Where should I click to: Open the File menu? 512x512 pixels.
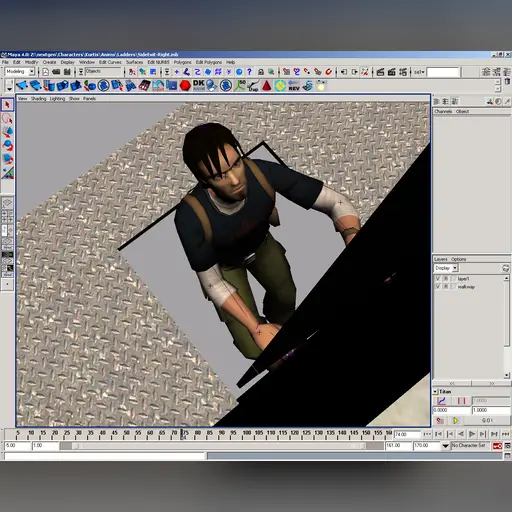coord(5,62)
